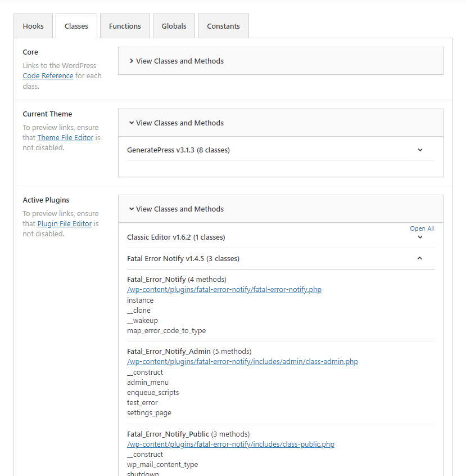Open the Theme File Editor link
This screenshot has width=466, height=476.
(x=65, y=138)
